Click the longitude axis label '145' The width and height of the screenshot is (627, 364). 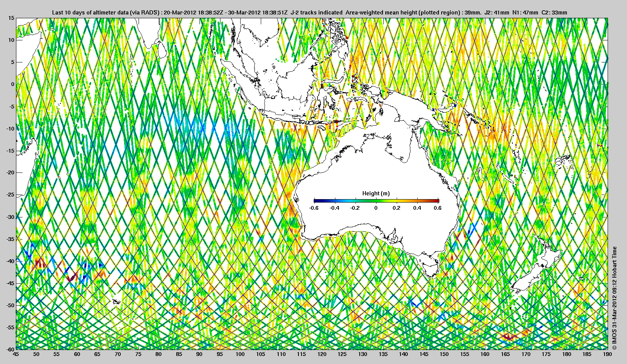pyautogui.click(x=424, y=354)
